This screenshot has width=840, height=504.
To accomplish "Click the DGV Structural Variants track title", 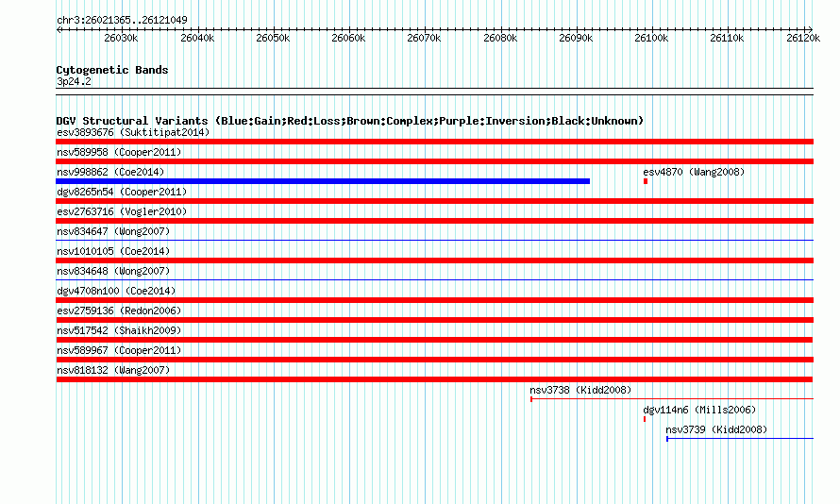I will point(350,121).
